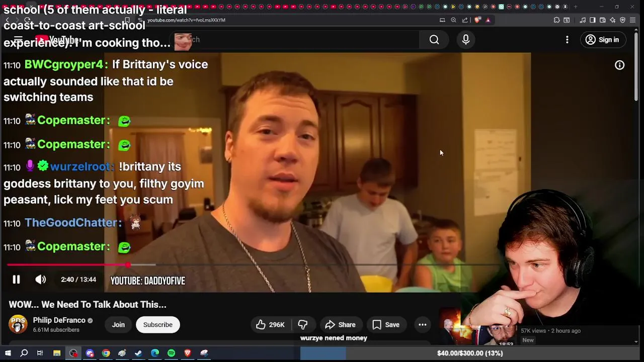Click the Sign in button
Viewport: 644px width, 362px height.
coord(602,40)
